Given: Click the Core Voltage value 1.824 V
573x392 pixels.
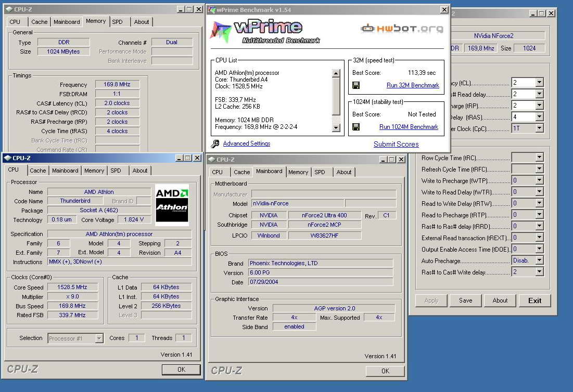Looking at the screenshot, I should click(x=134, y=219).
